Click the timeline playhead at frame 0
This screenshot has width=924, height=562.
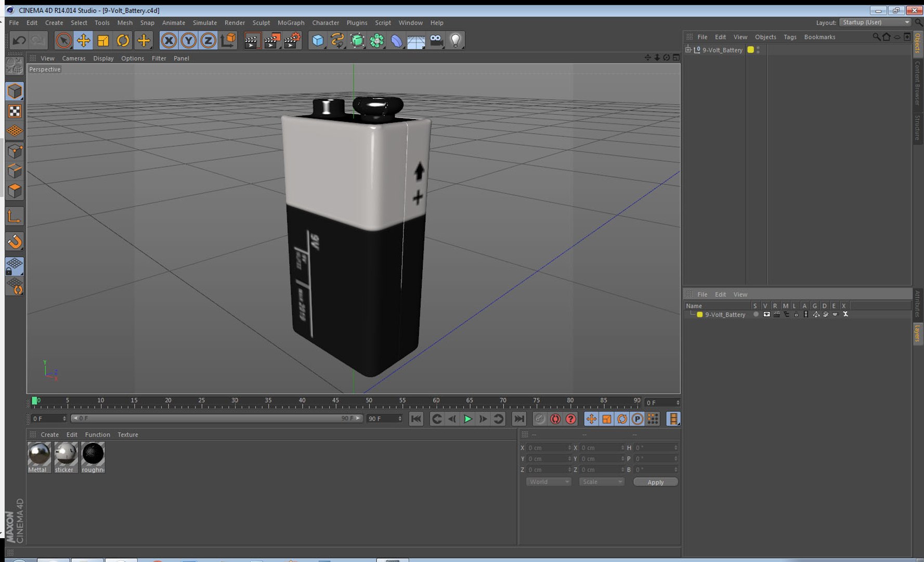point(34,401)
